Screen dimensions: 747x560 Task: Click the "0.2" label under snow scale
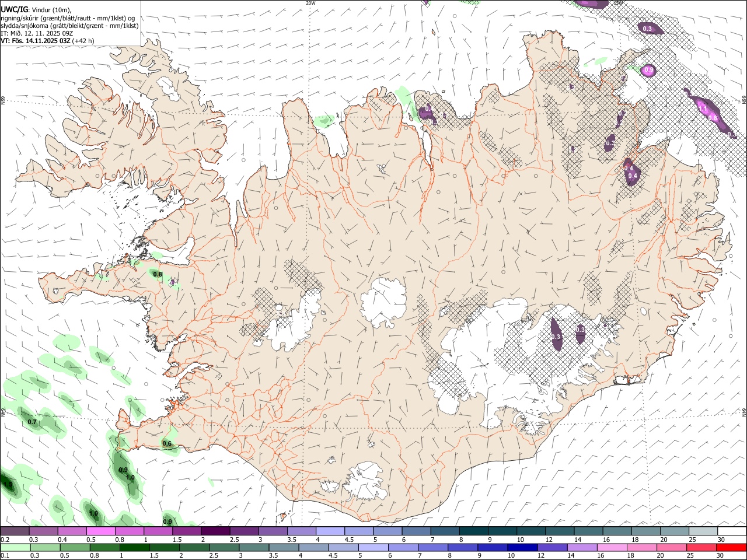5,540
